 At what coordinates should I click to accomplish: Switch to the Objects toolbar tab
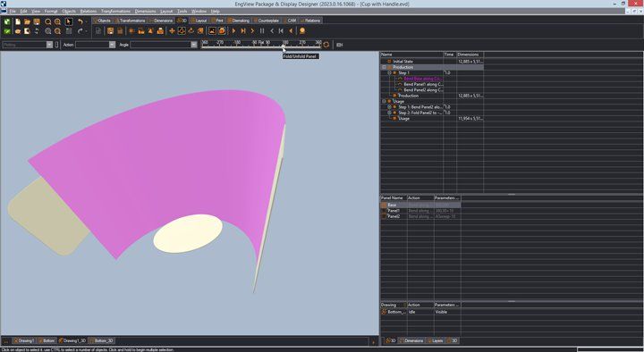pyautogui.click(x=102, y=21)
